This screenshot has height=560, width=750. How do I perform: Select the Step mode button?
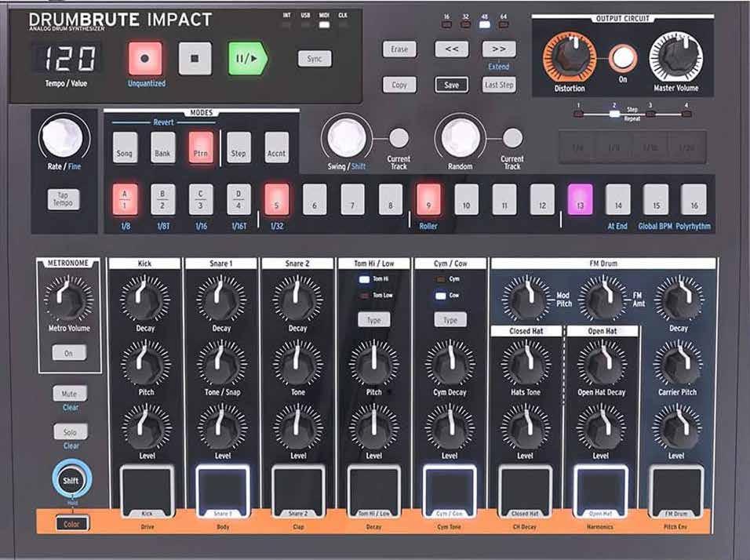(x=238, y=147)
